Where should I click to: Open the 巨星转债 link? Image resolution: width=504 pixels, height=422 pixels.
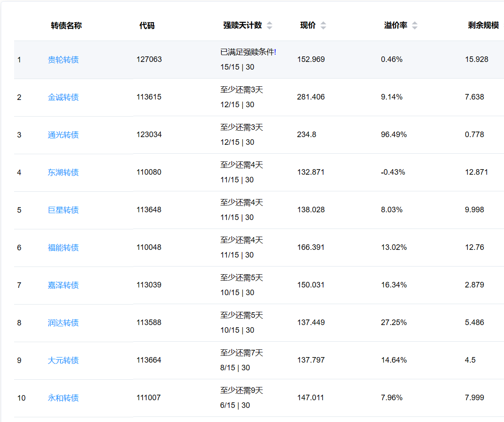click(x=63, y=210)
